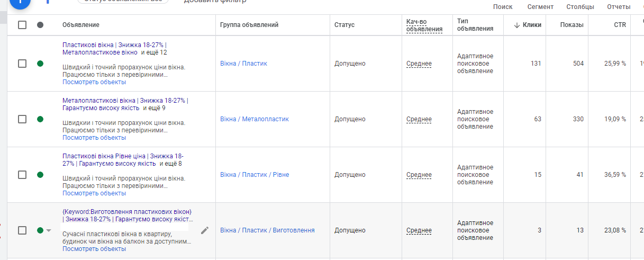Click green status dot of Пластик / Рівне ad

pos(40,175)
